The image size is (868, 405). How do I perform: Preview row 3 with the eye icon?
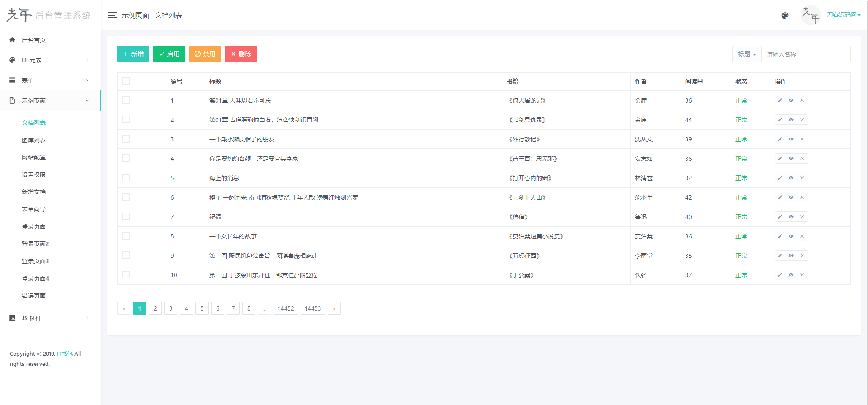(x=791, y=139)
